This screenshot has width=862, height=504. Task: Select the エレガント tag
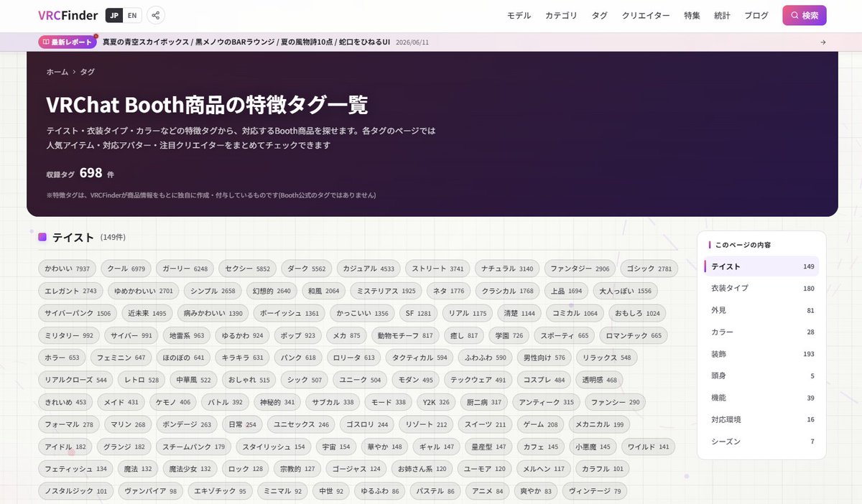pos(71,291)
